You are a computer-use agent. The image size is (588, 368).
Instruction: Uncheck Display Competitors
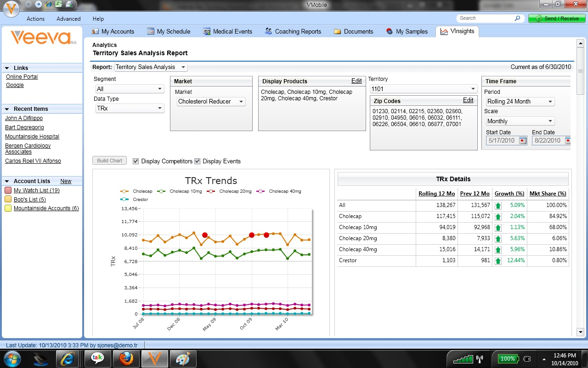tap(136, 161)
